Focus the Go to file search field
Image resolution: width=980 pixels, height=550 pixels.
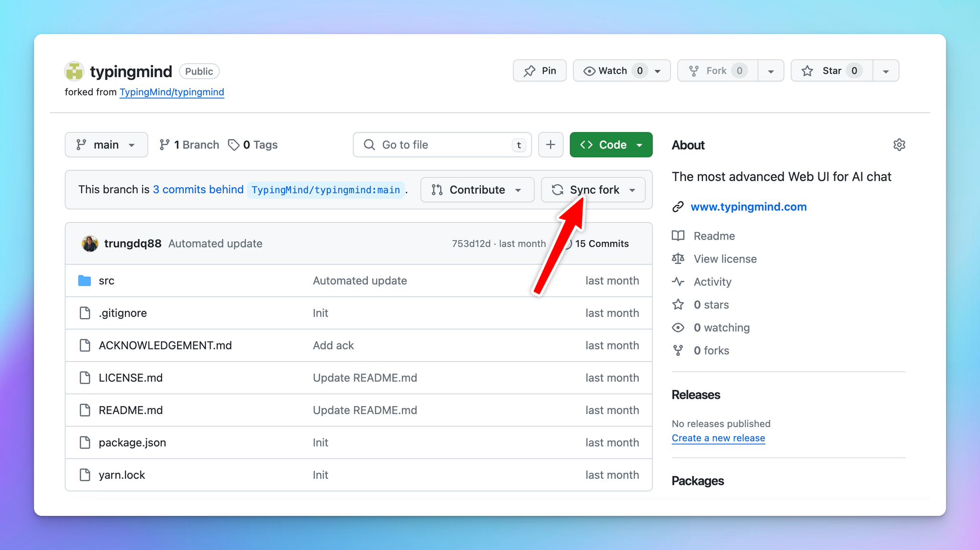[442, 145]
